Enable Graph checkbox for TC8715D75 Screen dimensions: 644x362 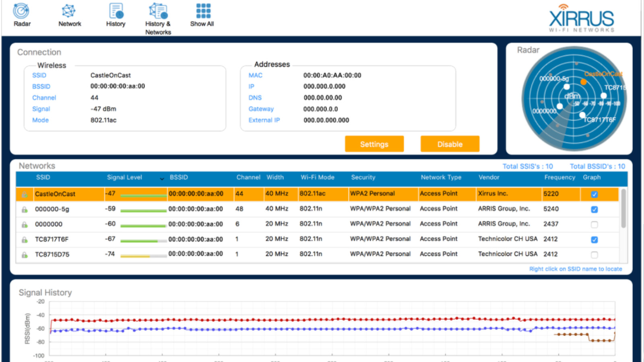pos(594,255)
